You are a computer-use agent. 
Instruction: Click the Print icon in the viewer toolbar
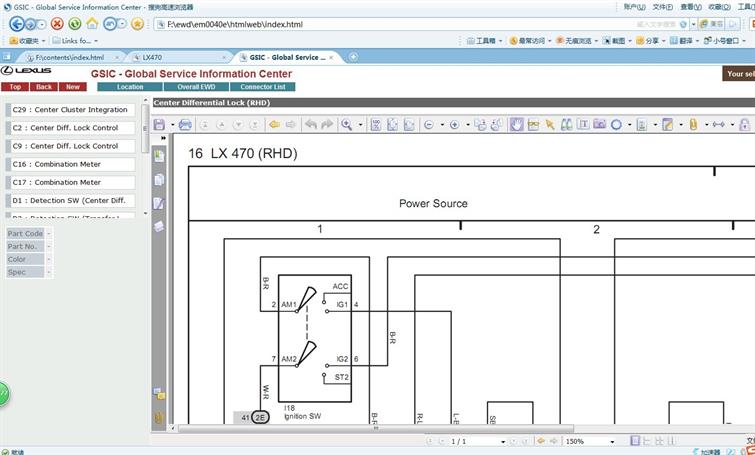185,125
